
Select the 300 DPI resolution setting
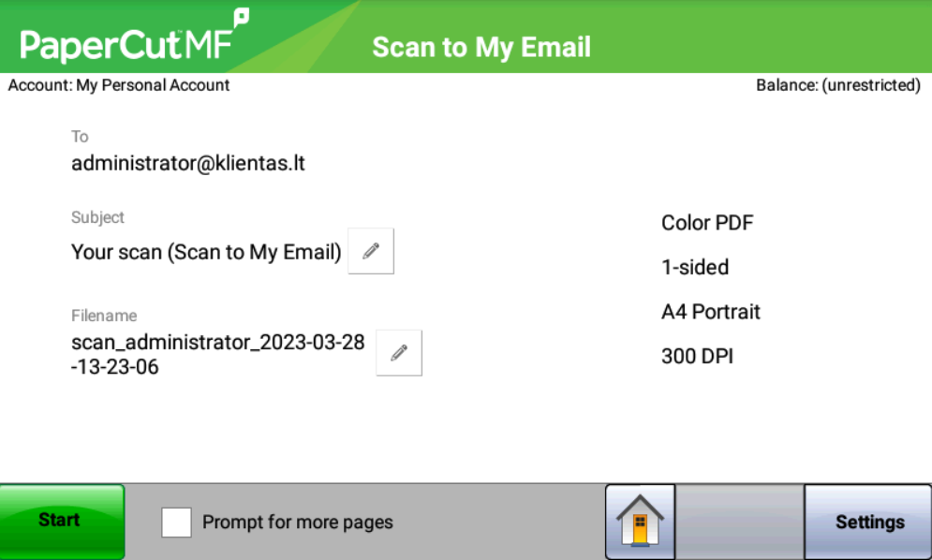point(697,357)
